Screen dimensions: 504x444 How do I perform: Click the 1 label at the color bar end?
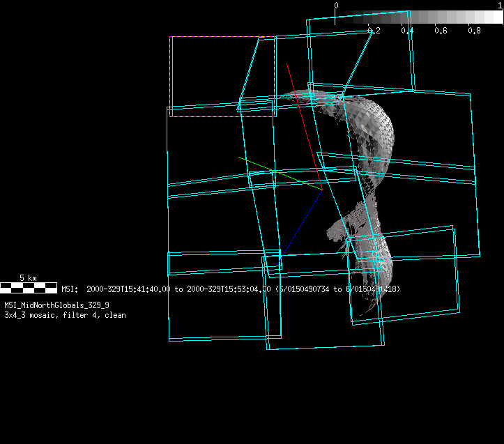[x=500, y=6]
